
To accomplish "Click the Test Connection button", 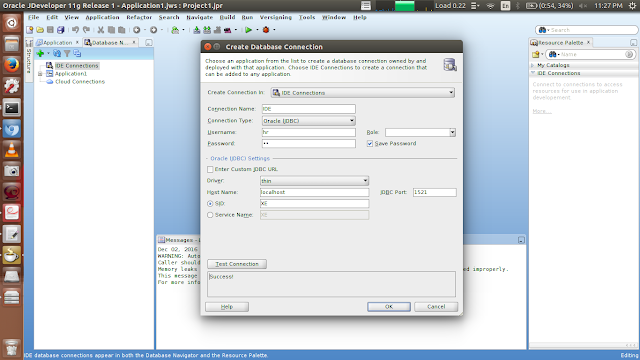I will [x=237, y=264].
